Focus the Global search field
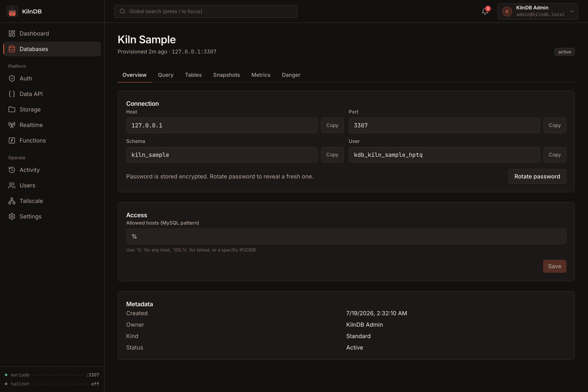The height and width of the screenshot is (392, 588). pos(206,11)
